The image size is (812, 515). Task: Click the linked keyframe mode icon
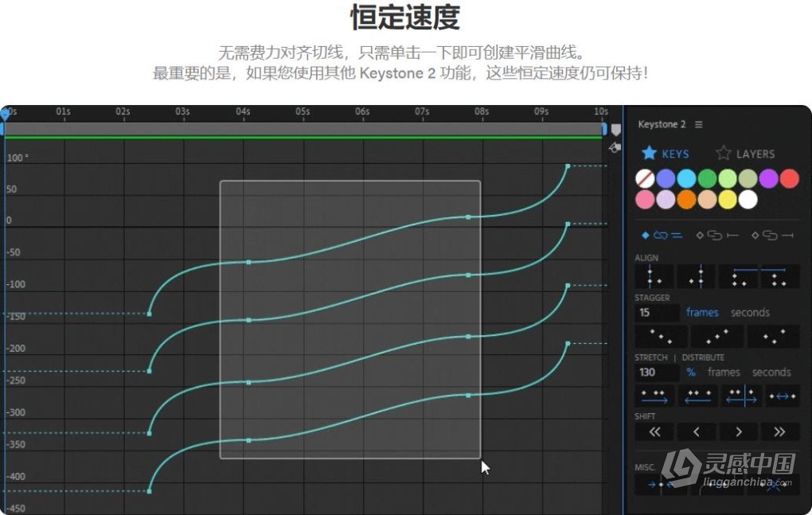click(662, 236)
